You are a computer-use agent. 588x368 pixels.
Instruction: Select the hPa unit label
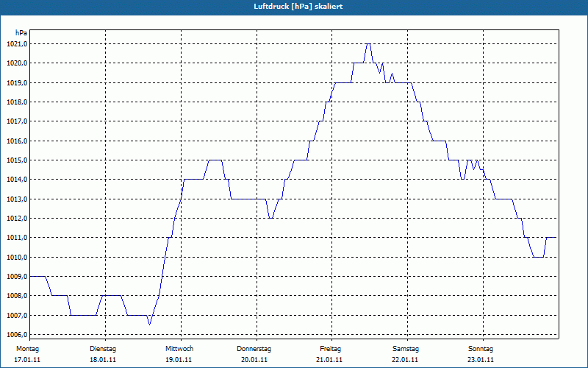click(21, 33)
